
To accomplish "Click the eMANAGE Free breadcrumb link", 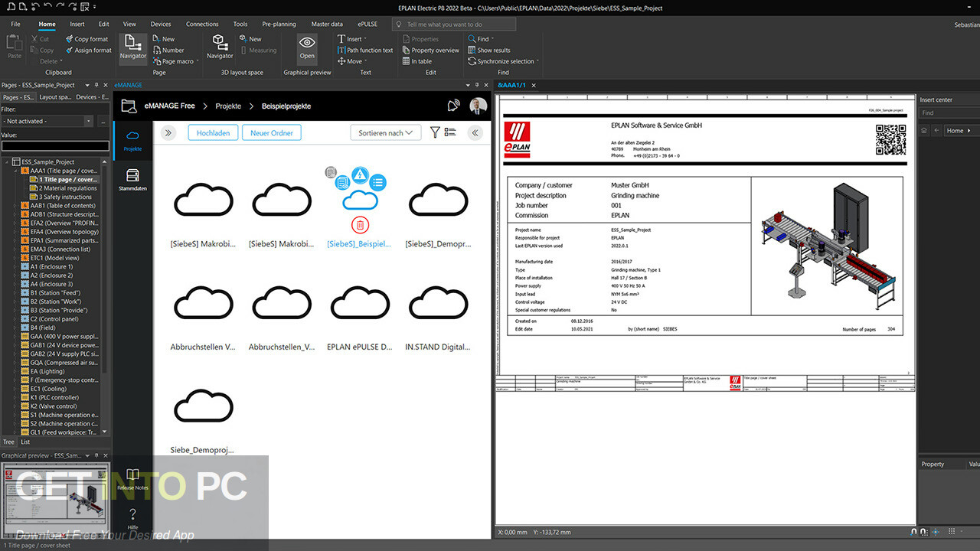I will pos(170,106).
